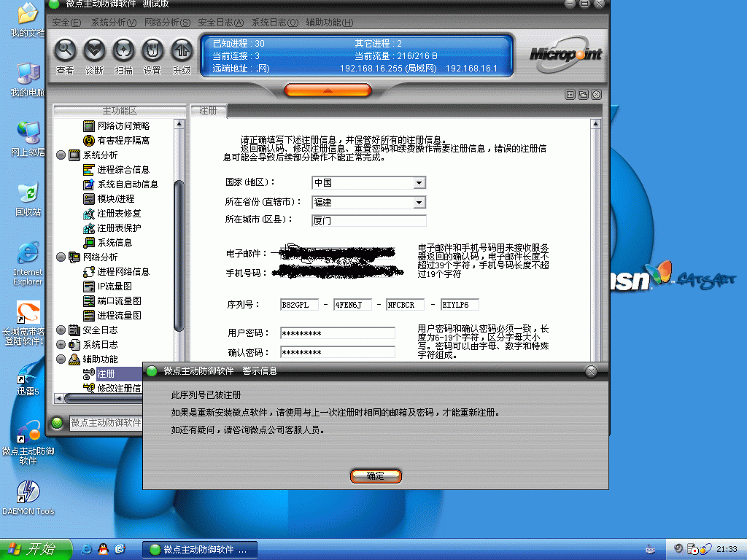Open the 系统日志(O) menu
747x560 pixels.
click(x=275, y=23)
